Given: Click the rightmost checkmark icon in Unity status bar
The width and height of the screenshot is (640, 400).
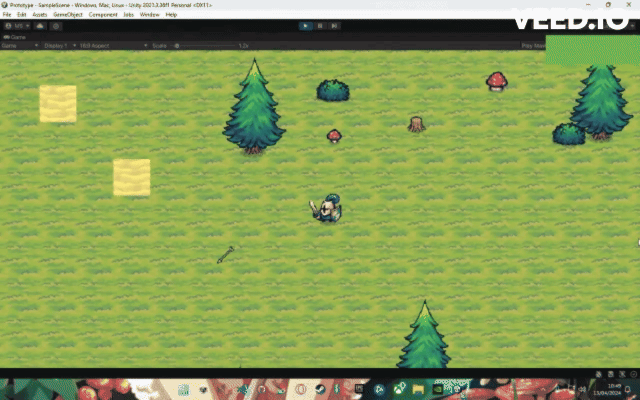Looking at the screenshot, I should coord(634,374).
